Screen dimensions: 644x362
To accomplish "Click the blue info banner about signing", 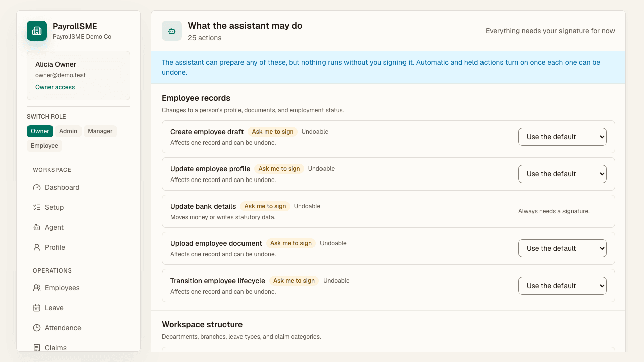I will click(x=388, y=67).
